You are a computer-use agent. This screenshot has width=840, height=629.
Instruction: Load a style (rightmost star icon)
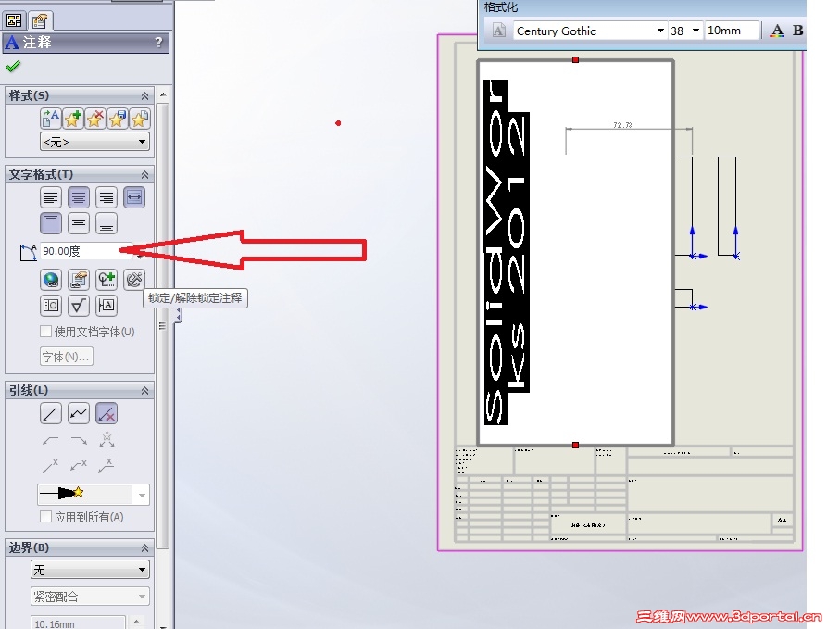139,119
